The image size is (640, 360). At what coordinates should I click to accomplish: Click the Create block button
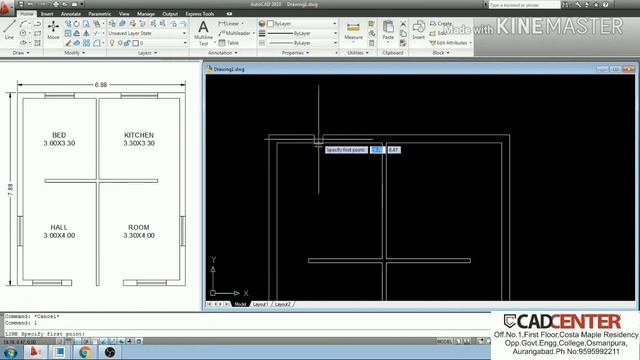click(441, 24)
